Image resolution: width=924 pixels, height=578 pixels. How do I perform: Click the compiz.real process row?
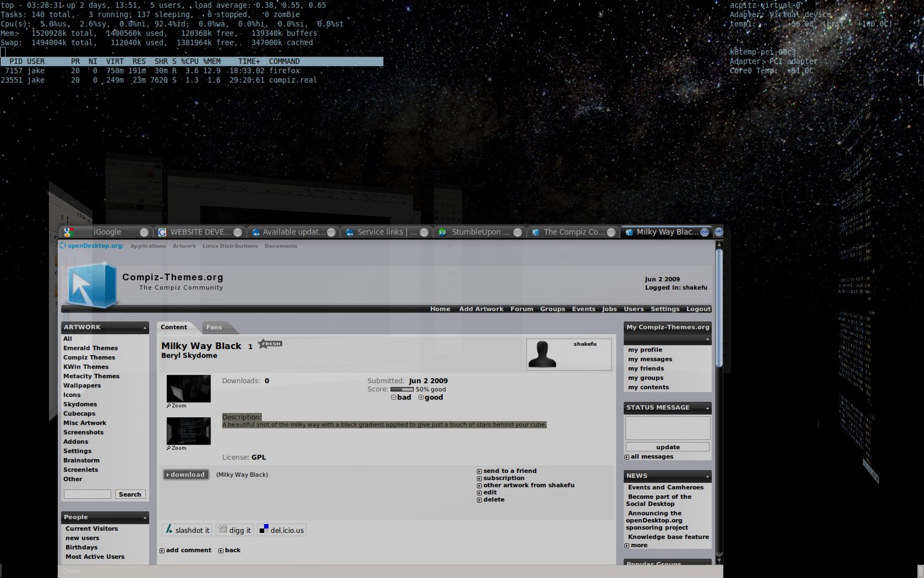tap(191, 80)
